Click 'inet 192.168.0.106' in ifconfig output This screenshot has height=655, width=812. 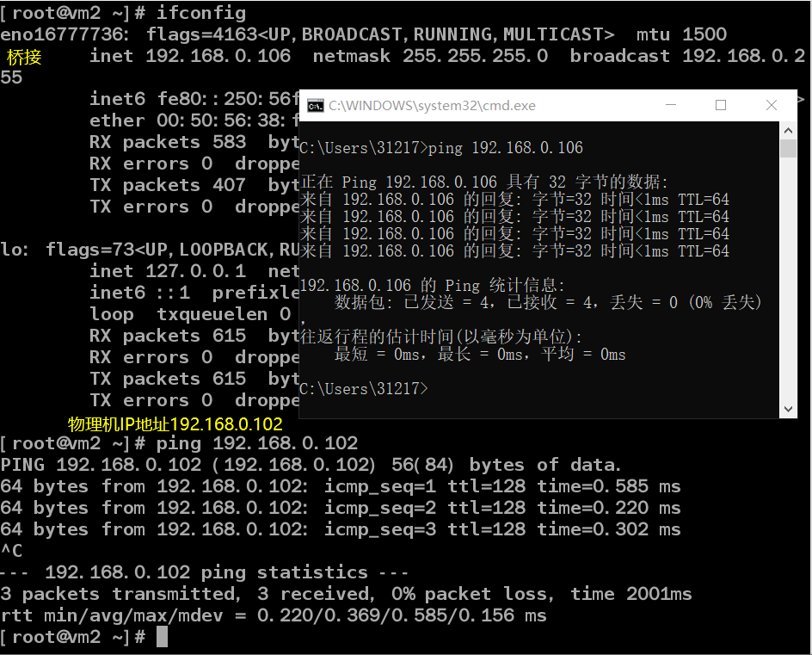[190, 56]
